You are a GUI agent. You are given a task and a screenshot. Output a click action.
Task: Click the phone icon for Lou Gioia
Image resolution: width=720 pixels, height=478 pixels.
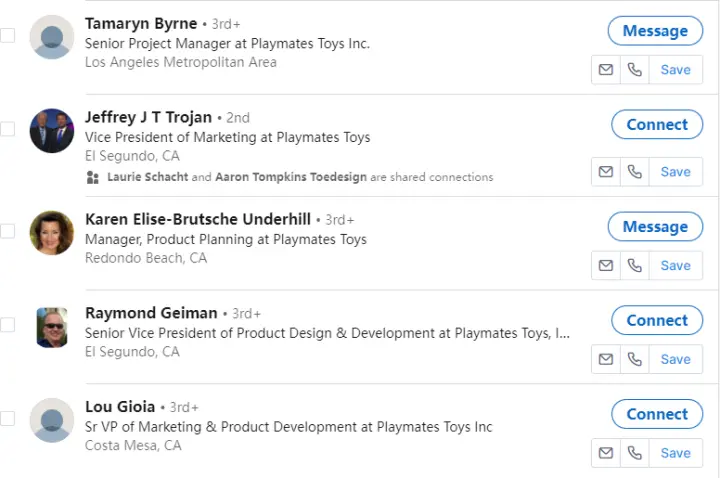[634, 453]
